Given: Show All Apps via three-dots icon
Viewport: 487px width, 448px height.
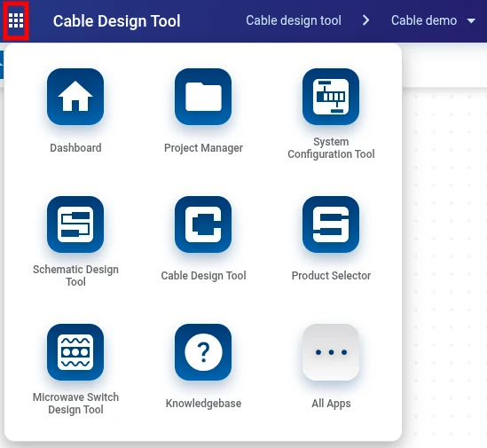Looking at the screenshot, I should pos(331,352).
